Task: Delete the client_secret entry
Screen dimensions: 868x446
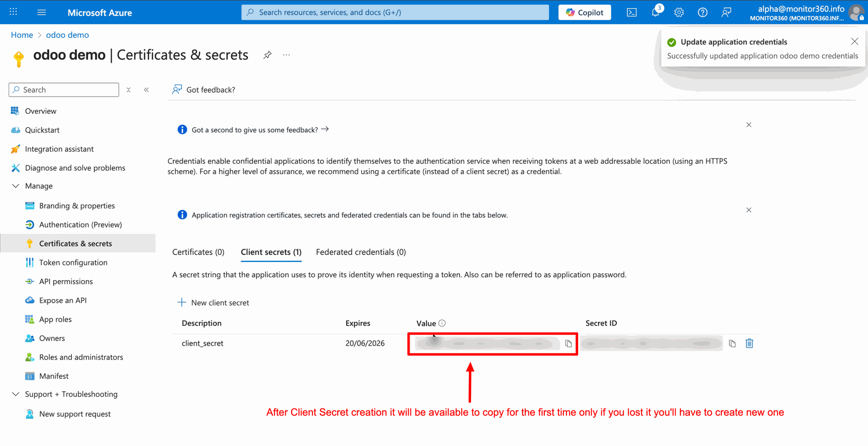Action: [750, 343]
